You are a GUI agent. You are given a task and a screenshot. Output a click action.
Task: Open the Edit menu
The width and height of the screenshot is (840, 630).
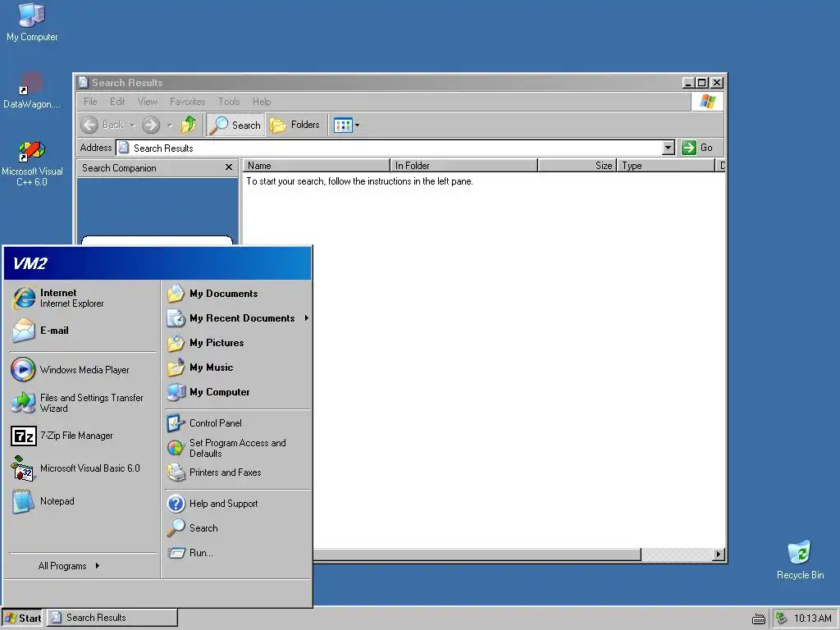pyautogui.click(x=117, y=101)
